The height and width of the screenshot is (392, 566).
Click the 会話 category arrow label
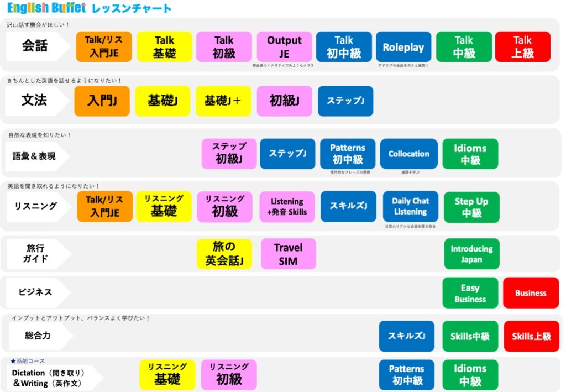[x=35, y=46]
